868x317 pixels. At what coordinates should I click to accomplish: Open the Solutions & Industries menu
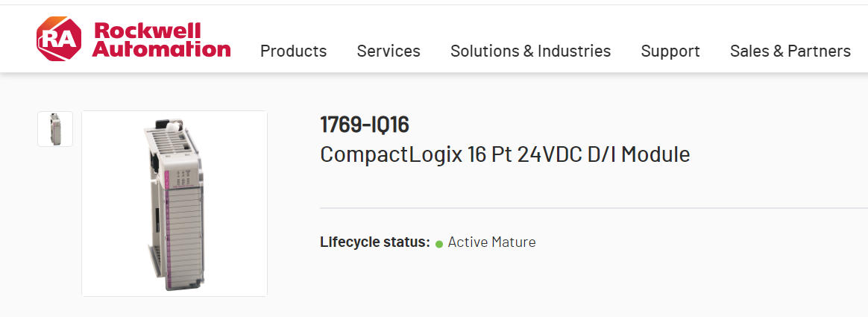click(x=530, y=51)
